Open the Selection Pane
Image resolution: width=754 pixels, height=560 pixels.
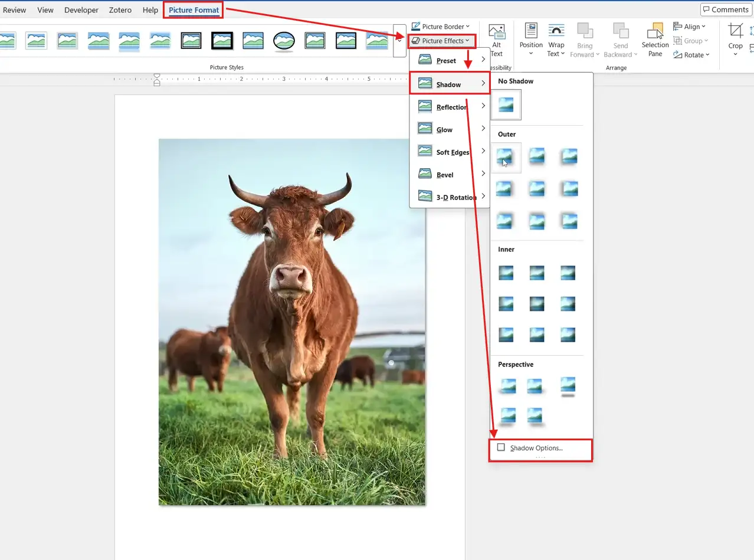(x=655, y=40)
